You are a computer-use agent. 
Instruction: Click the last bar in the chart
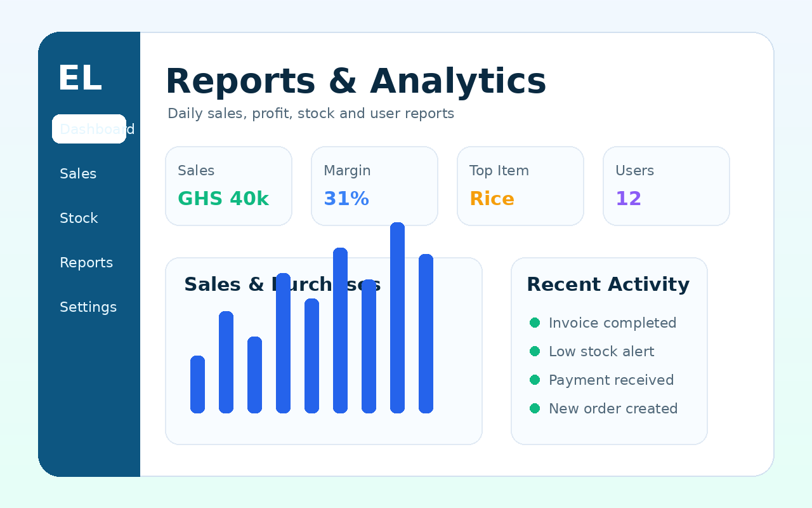(426, 333)
